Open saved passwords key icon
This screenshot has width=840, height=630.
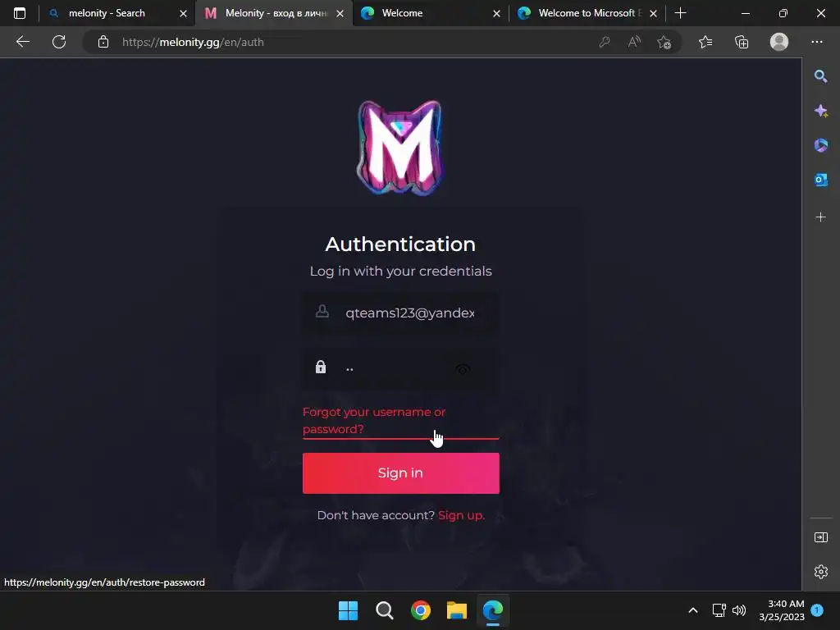coord(605,42)
